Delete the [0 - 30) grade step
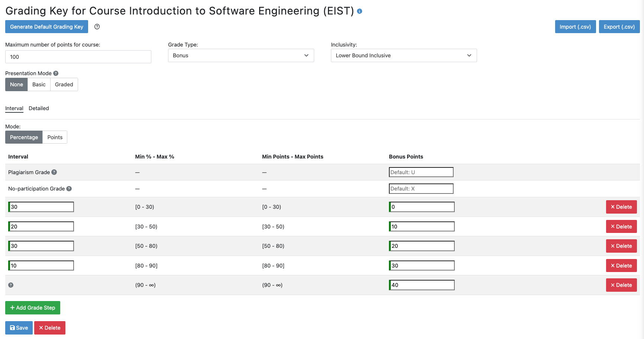644x339 pixels. [621, 207]
